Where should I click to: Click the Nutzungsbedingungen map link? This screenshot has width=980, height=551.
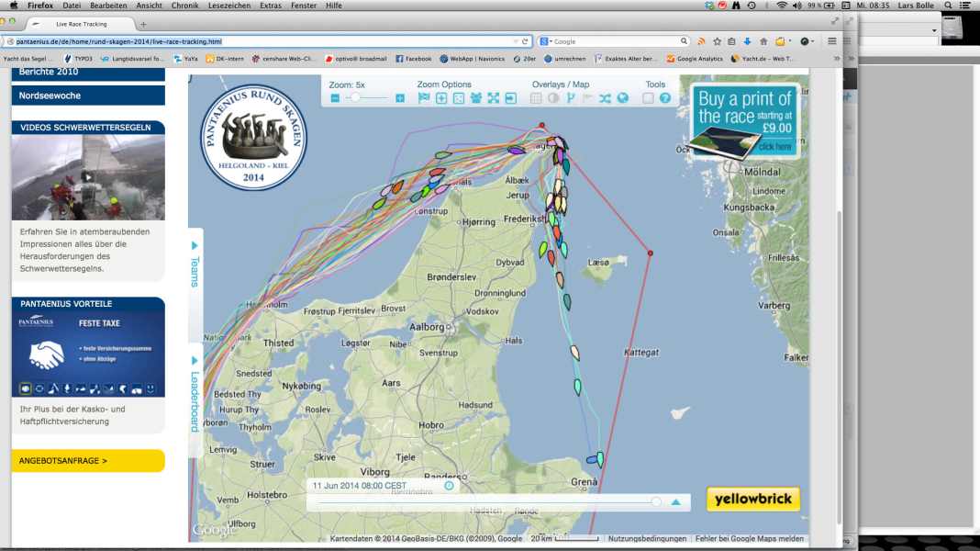point(647,538)
